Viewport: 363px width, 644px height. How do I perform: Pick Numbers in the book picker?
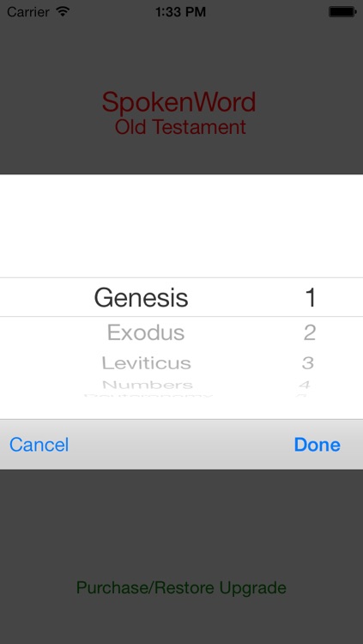coord(148,385)
